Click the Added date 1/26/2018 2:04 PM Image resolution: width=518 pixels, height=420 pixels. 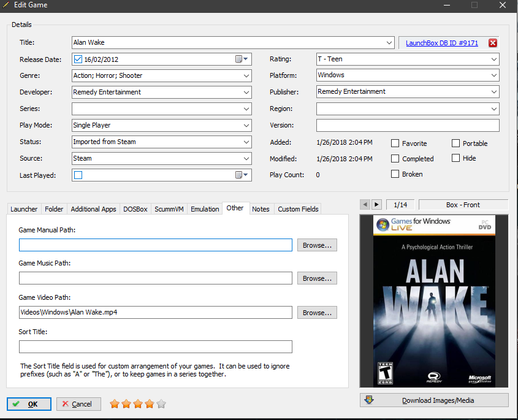[x=345, y=142]
